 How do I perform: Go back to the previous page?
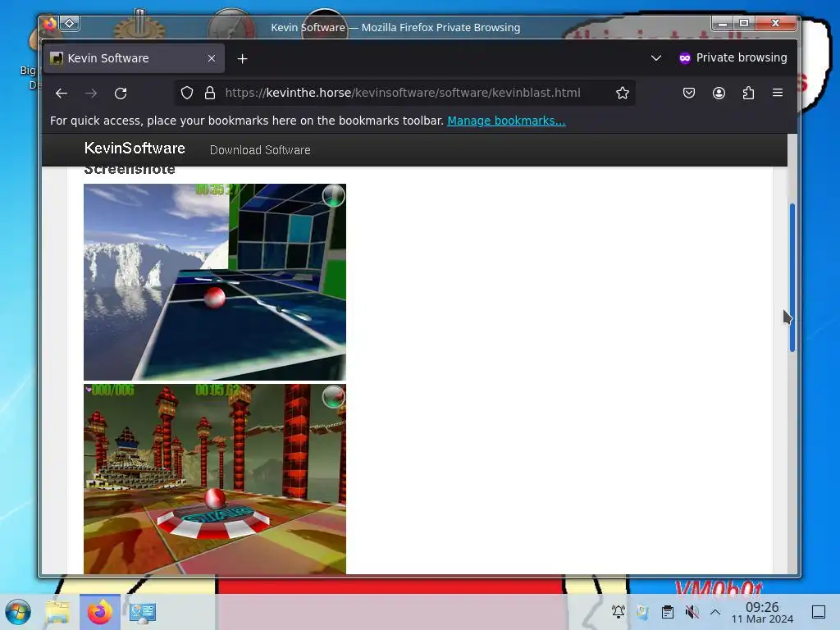coord(62,94)
